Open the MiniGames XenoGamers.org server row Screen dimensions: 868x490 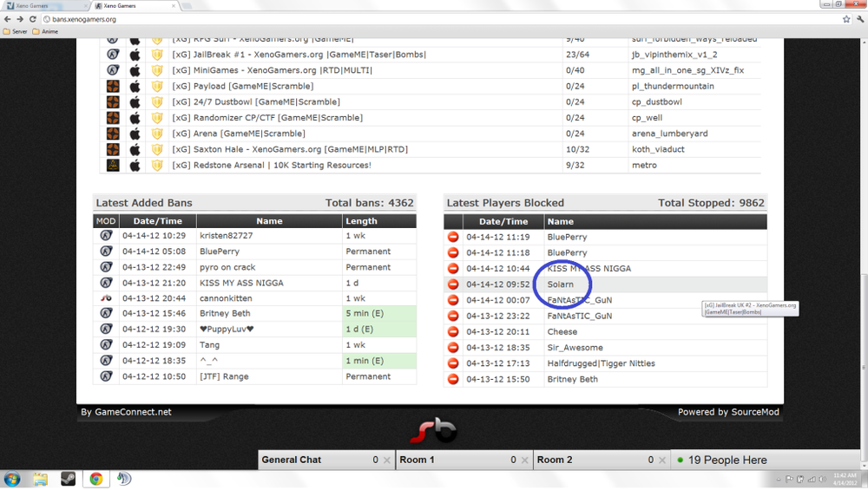pyautogui.click(x=431, y=71)
